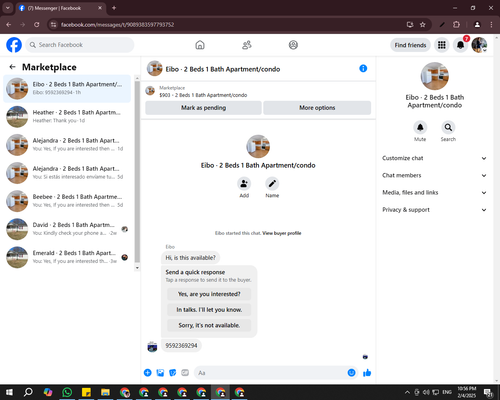Bookmark this page with star icon
Screen dimensions: 500x400
coord(423,25)
